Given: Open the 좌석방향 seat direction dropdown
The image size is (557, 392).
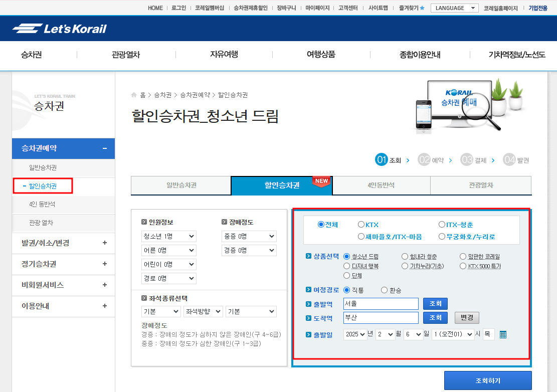Looking at the screenshot, I should 203,311.
